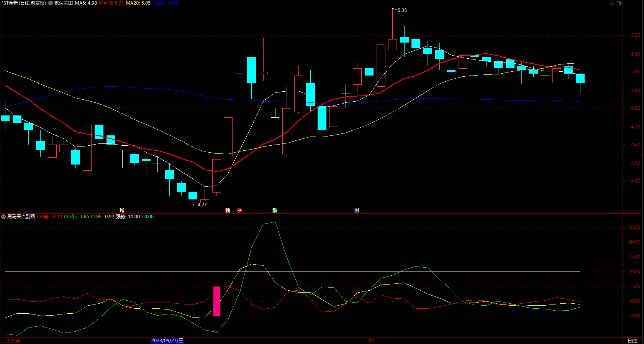This screenshot has width=644, height=344.
Task: Click the 日线 period button at bottom-right
Action: (x=632, y=341)
